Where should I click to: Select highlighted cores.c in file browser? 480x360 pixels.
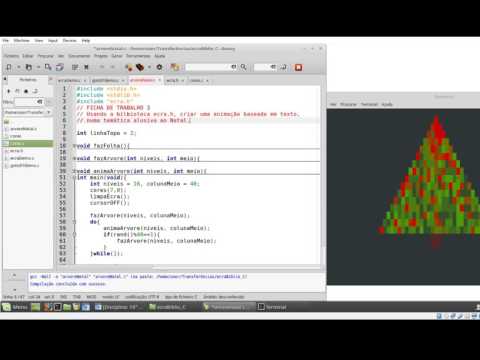pos(28,143)
